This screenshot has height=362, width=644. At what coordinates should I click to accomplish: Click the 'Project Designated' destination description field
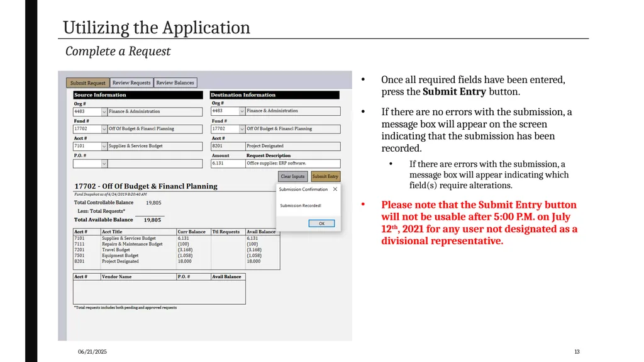pos(293,146)
